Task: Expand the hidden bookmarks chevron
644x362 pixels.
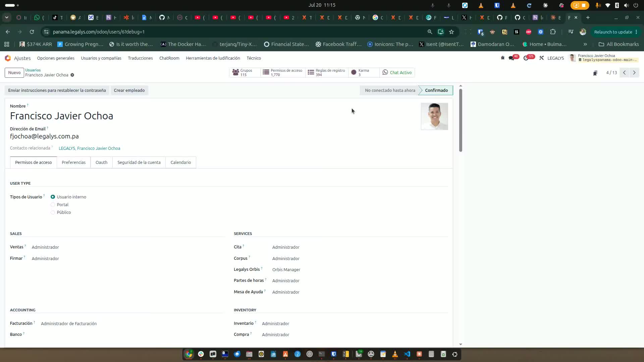Action: pos(585,44)
